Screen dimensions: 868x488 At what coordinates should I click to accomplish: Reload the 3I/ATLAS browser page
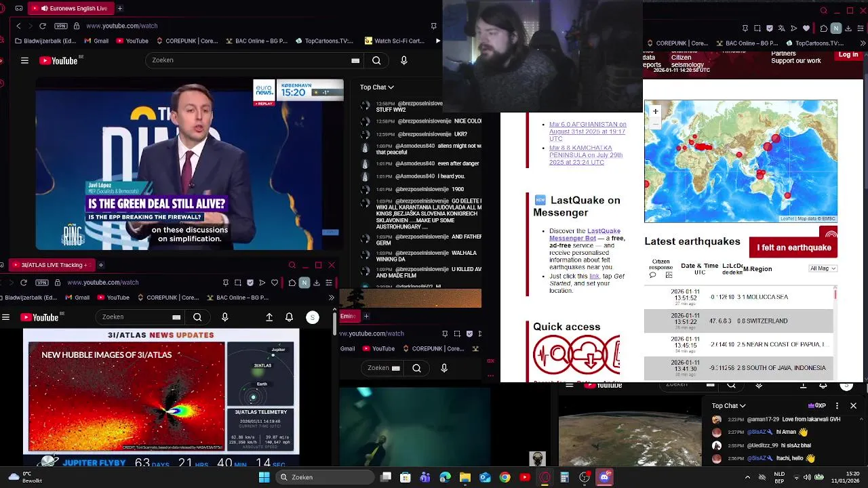[24, 282]
